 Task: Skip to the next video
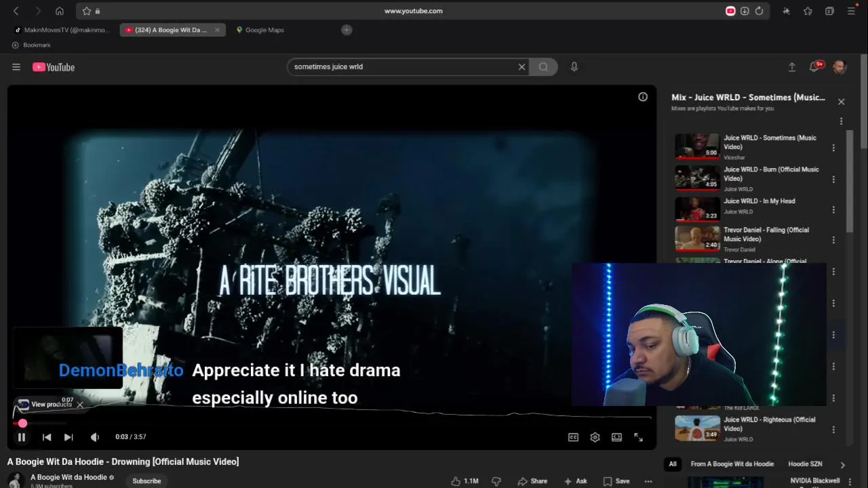tap(68, 437)
